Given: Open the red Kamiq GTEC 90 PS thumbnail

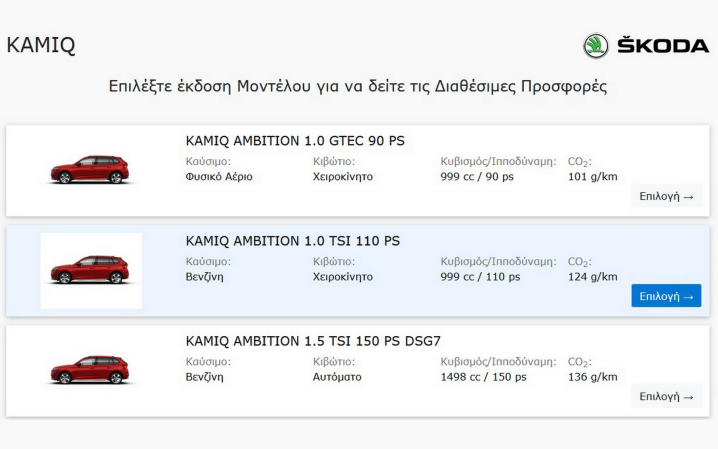Looking at the screenshot, I should click(90, 170).
